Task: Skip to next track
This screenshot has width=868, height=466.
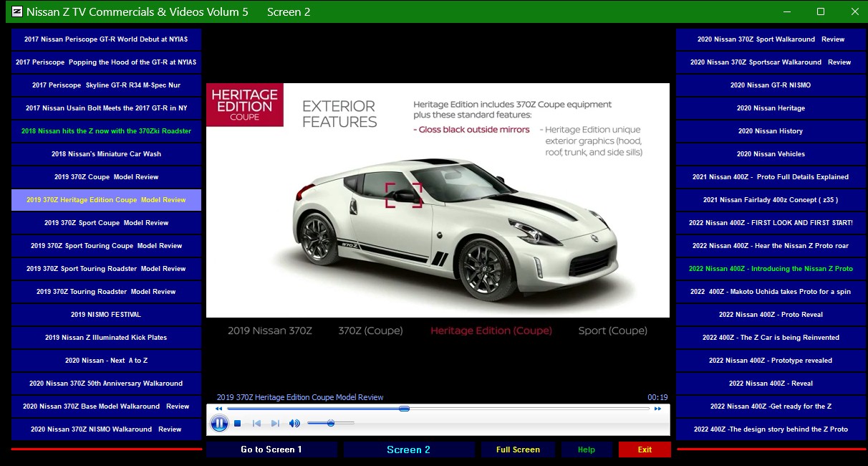Action: pyautogui.click(x=275, y=424)
